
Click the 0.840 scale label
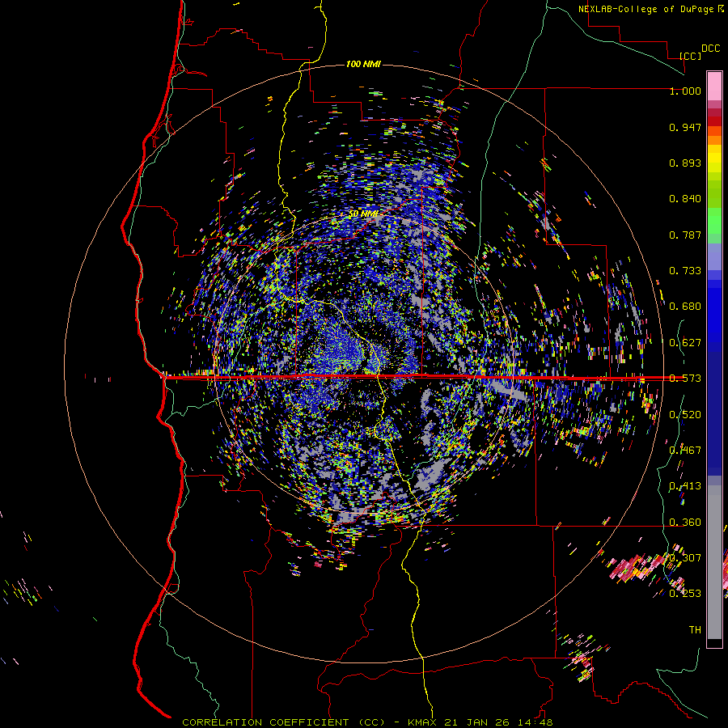click(685, 199)
